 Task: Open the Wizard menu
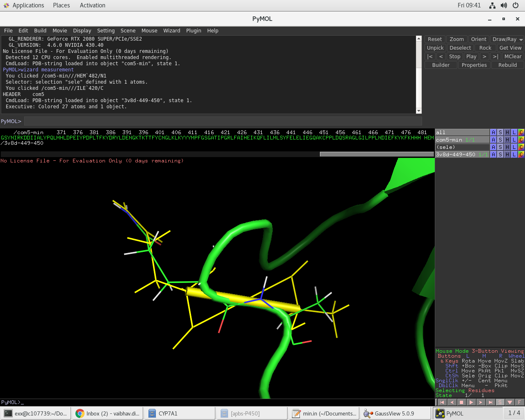click(171, 31)
